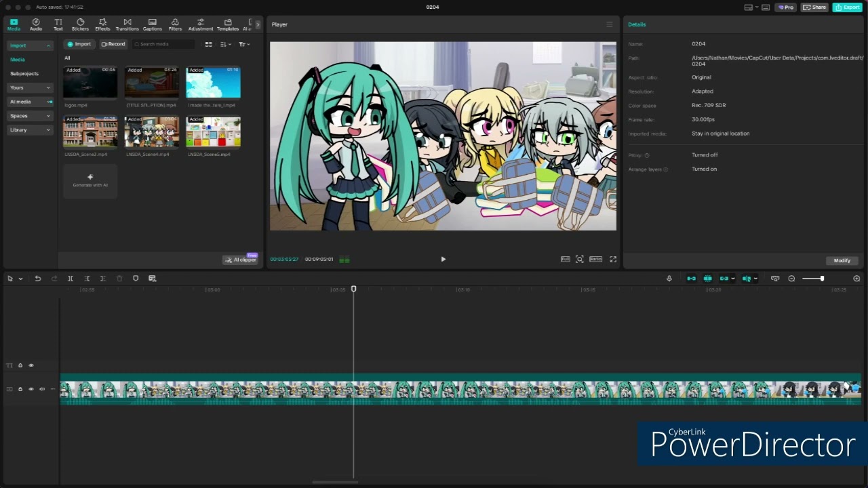Select Media in the sidebar
868x488 pixels.
tap(18, 60)
